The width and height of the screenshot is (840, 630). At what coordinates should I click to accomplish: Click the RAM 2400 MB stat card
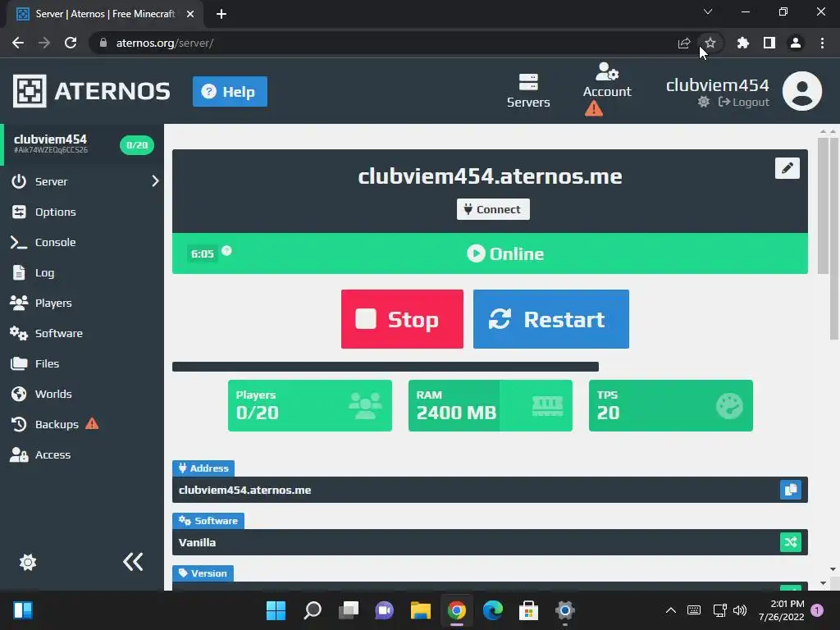(491, 405)
